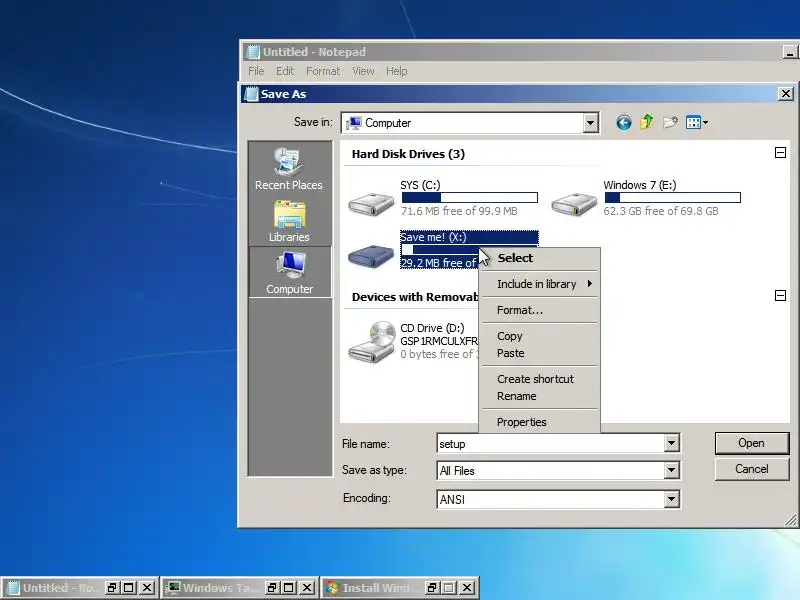The width and height of the screenshot is (800, 600).
Task: Collapse the Hard Disk Drives group
Action: pos(780,153)
